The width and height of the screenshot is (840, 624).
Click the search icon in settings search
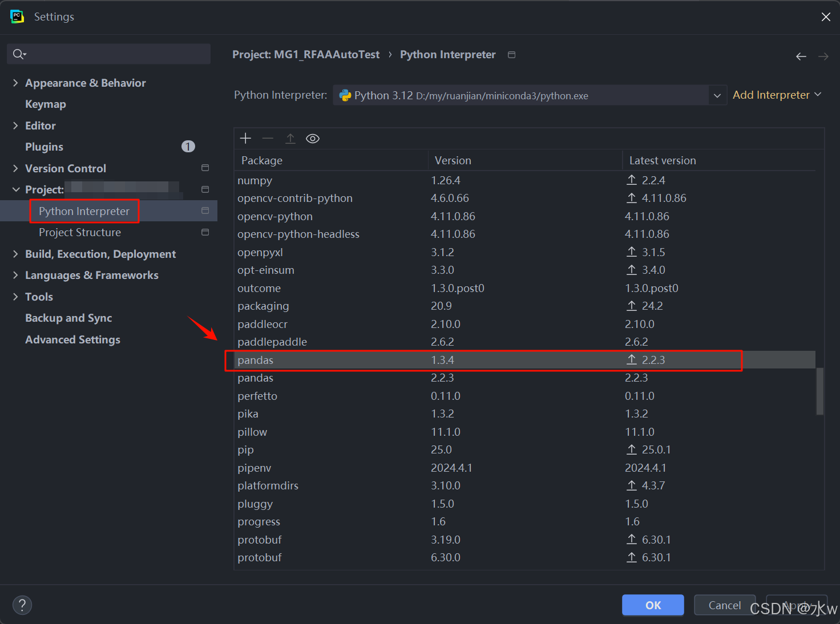[19, 54]
